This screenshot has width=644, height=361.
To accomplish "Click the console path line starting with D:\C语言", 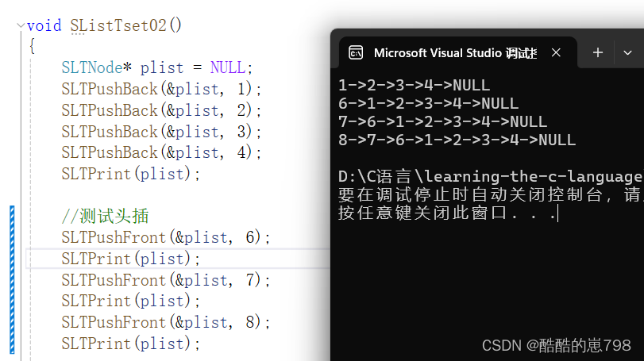I will pyautogui.click(x=491, y=177).
